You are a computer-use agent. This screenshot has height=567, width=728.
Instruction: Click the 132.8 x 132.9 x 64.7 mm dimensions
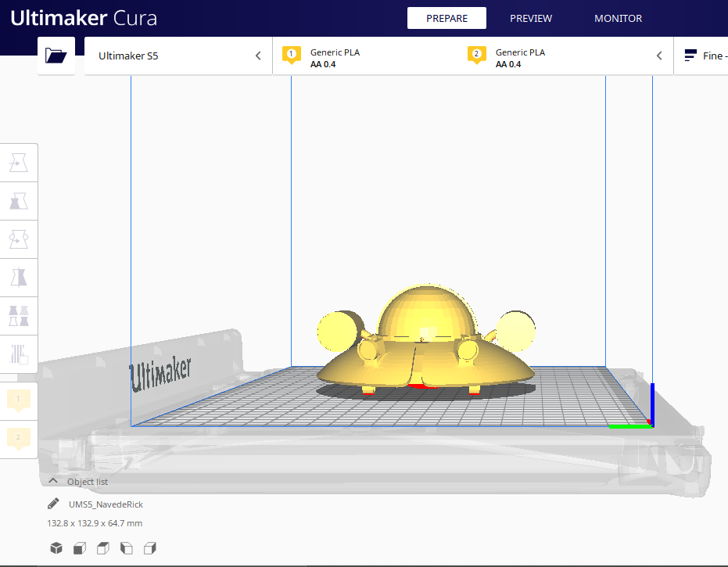coord(95,523)
